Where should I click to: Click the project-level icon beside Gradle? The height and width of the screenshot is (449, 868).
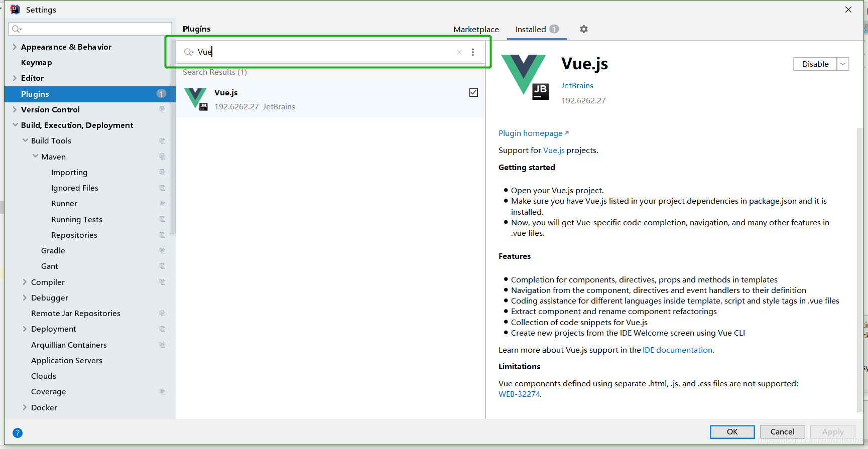162,250
